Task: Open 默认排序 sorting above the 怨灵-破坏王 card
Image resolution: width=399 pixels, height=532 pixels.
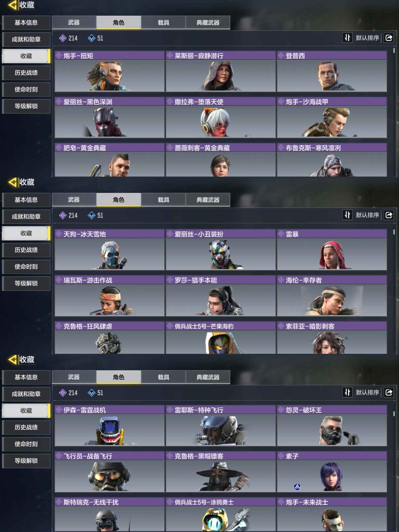Action: [367, 392]
